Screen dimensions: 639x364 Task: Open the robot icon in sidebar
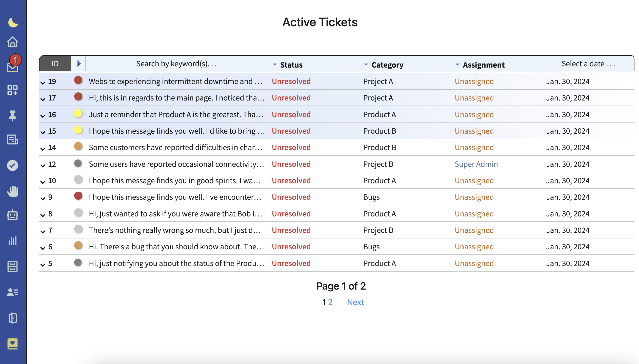[12, 215]
